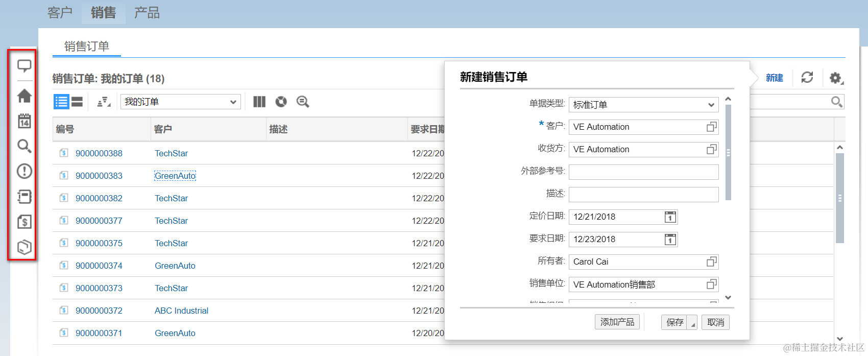Open calendar picker for 要求日期

pos(670,240)
